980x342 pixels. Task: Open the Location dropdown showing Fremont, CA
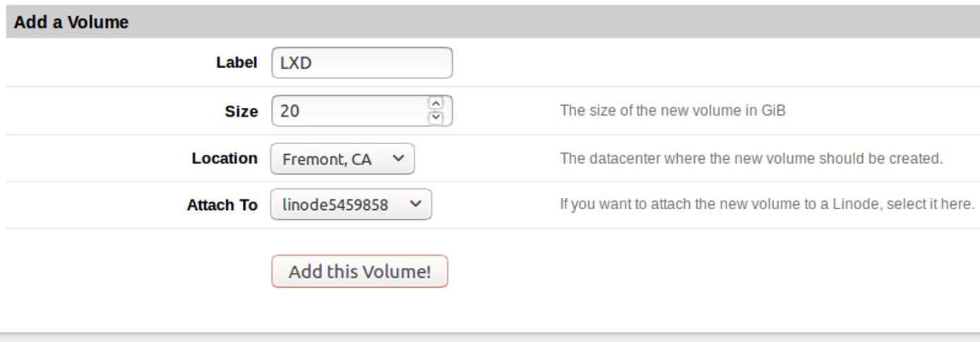pos(342,159)
